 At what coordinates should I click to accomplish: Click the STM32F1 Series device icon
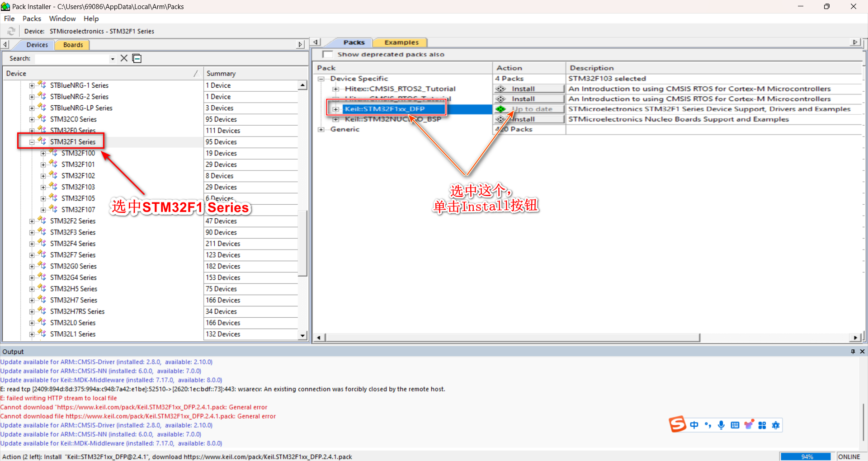42,141
